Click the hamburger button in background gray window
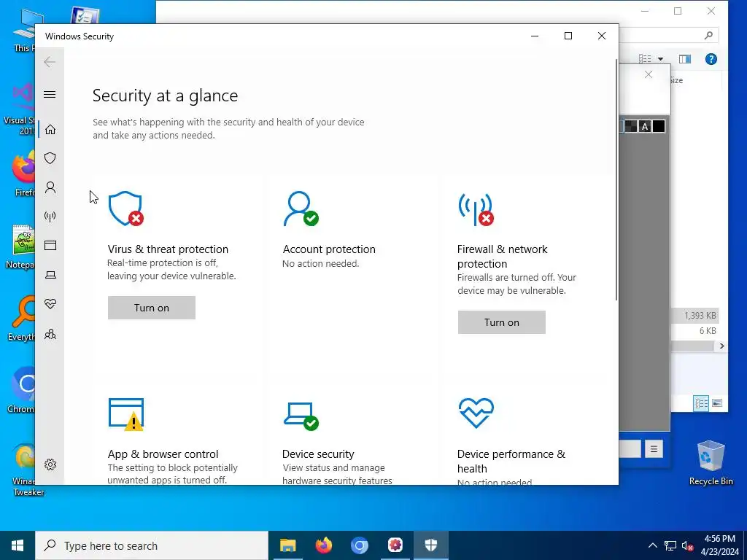The image size is (747, 560). pyautogui.click(x=654, y=448)
